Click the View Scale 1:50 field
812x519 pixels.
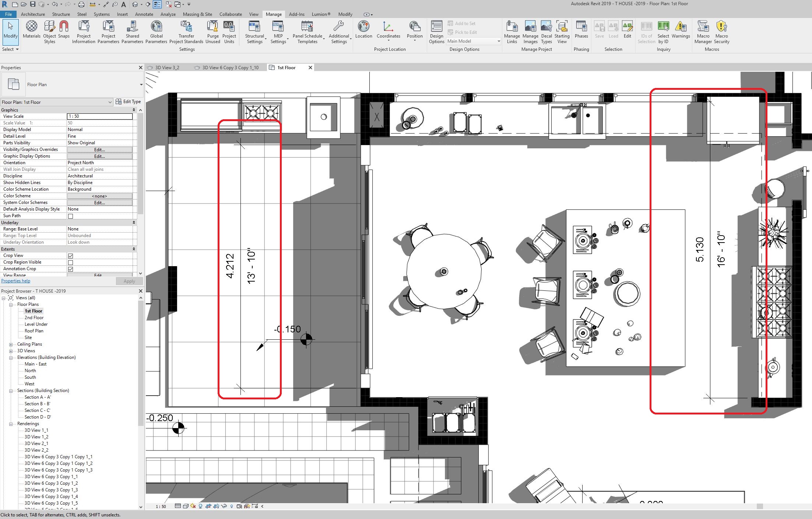point(99,116)
